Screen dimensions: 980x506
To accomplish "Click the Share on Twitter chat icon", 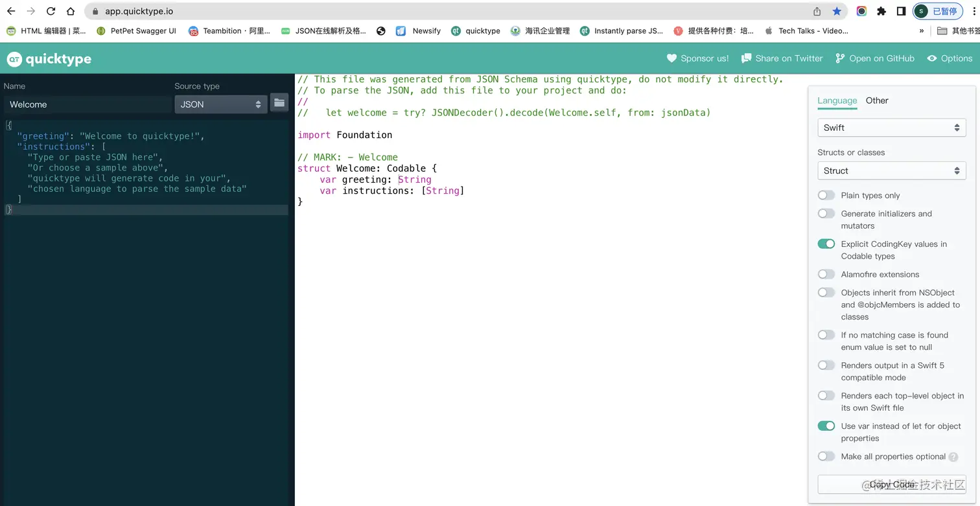I will (x=747, y=58).
